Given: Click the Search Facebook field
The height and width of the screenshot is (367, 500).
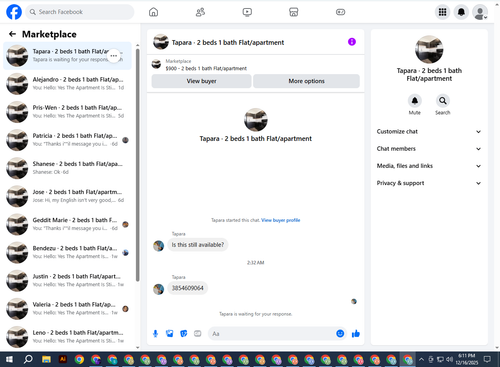Looking at the screenshot, I should pos(80,12).
